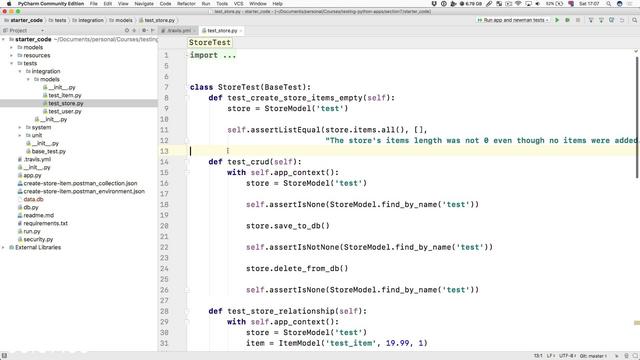Open Project panel settings gear icon

(x=144, y=31)
